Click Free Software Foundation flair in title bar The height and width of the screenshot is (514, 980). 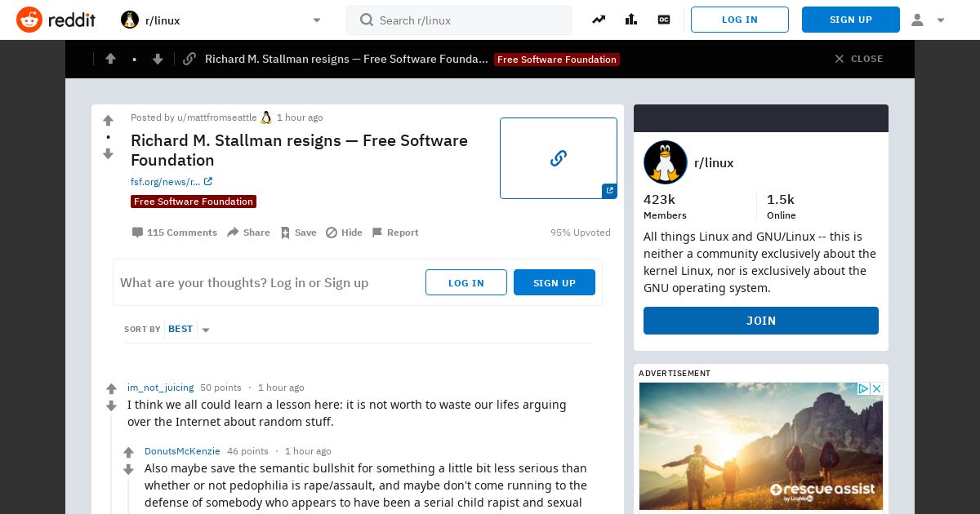pos(557,60)
